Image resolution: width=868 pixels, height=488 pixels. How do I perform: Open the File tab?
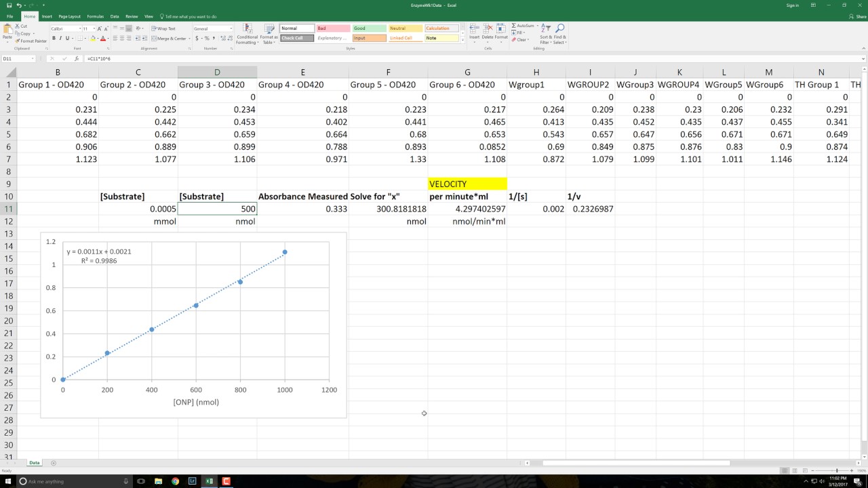[x=10, y=16]
